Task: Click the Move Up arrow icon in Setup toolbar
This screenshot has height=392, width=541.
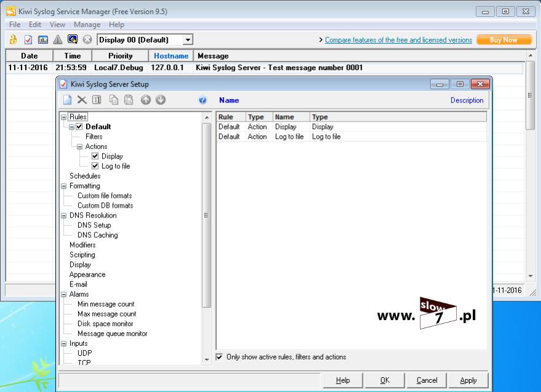Action: coord(146,100)
